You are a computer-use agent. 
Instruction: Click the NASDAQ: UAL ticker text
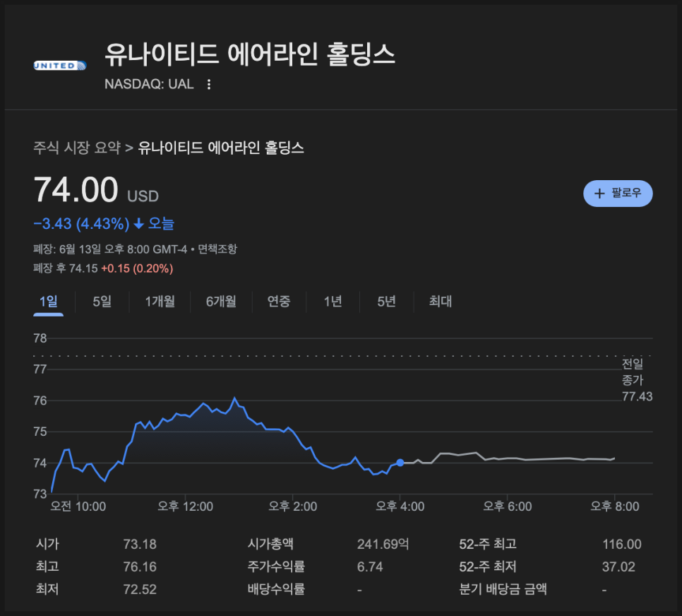click(x=149, y=84)
